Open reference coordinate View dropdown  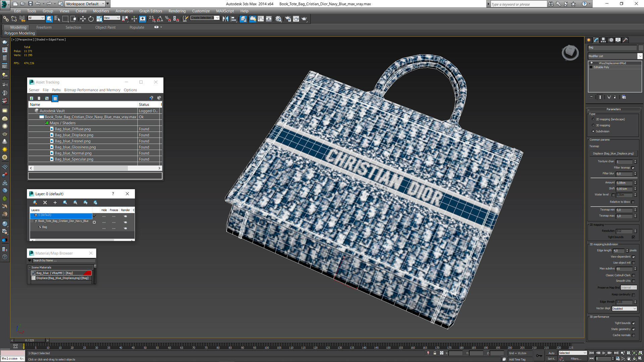112,18
